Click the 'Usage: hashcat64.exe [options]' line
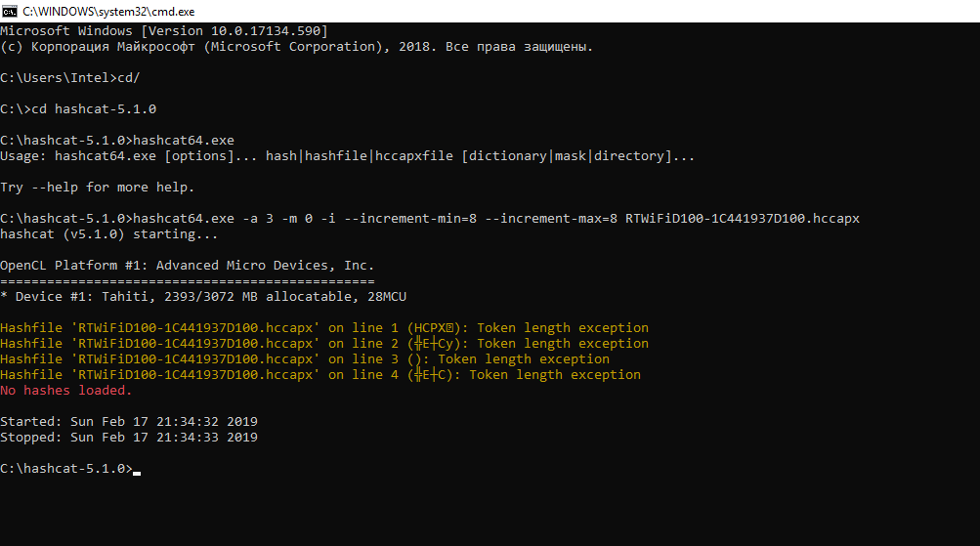The width and height of the screenshot is (980, 546). pos(347,156)
